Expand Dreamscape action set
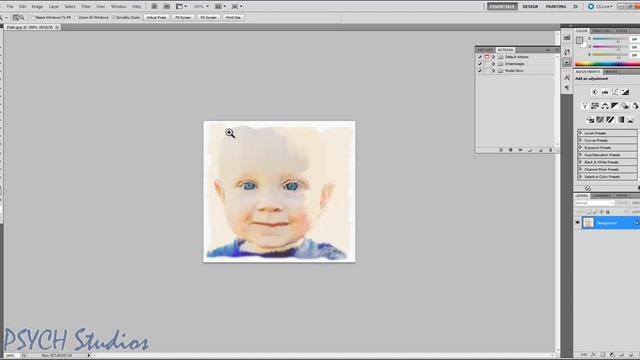The image size is (640, 360). (x=493, y=64)
